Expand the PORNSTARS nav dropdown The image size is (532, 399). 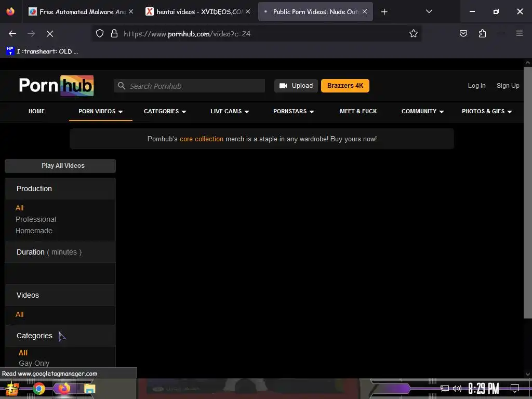[294, 111]
